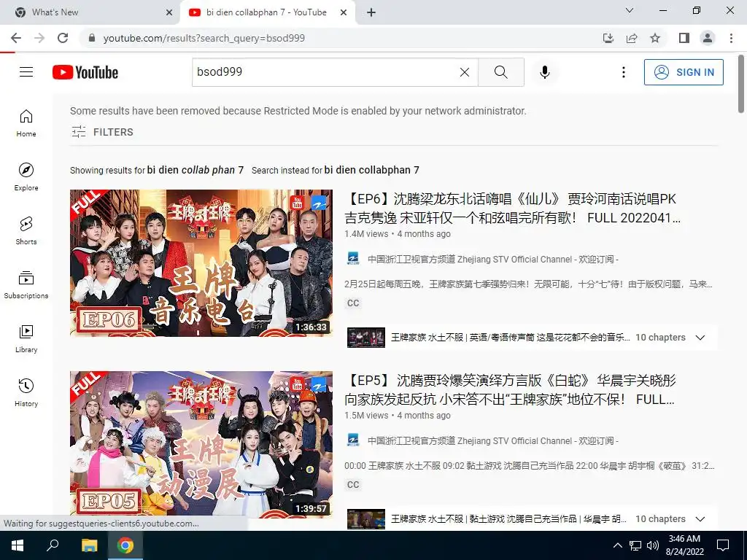Open the tab search chevron in title bar
This screenshot has height=560, width=747.
point(630,10)
